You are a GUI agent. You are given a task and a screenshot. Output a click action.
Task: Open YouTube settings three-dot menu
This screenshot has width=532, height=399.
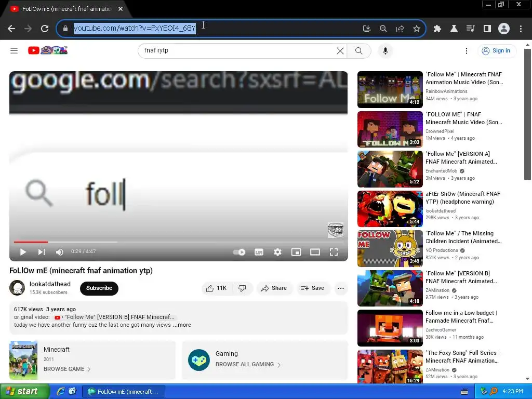point(467,51)
